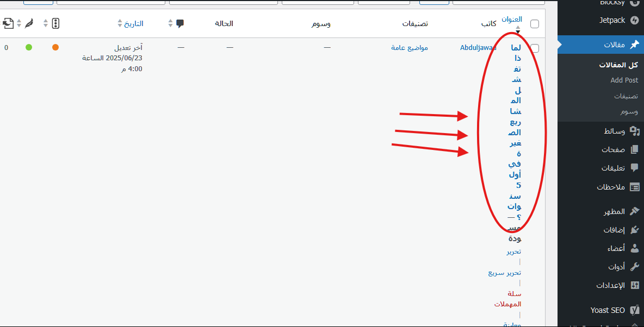
Task: Click sort arrows next to العنوان header
Action: [518, 29]
